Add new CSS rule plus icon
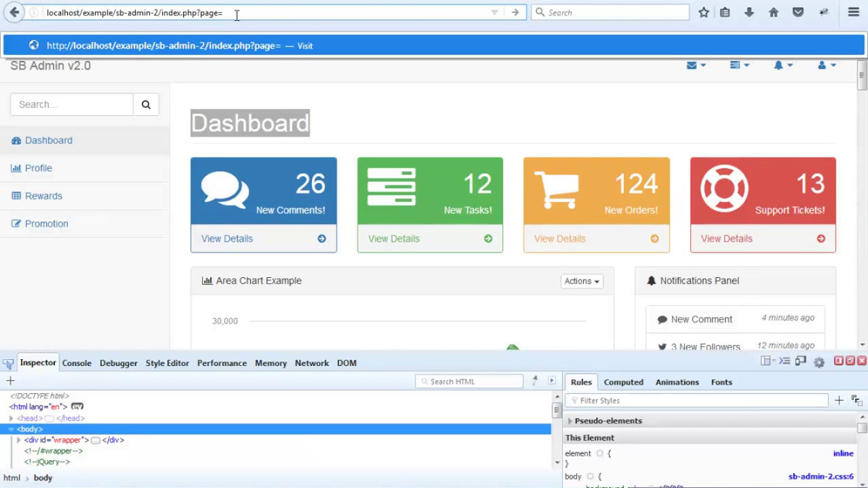868x488 pixels. click(839, 401)
